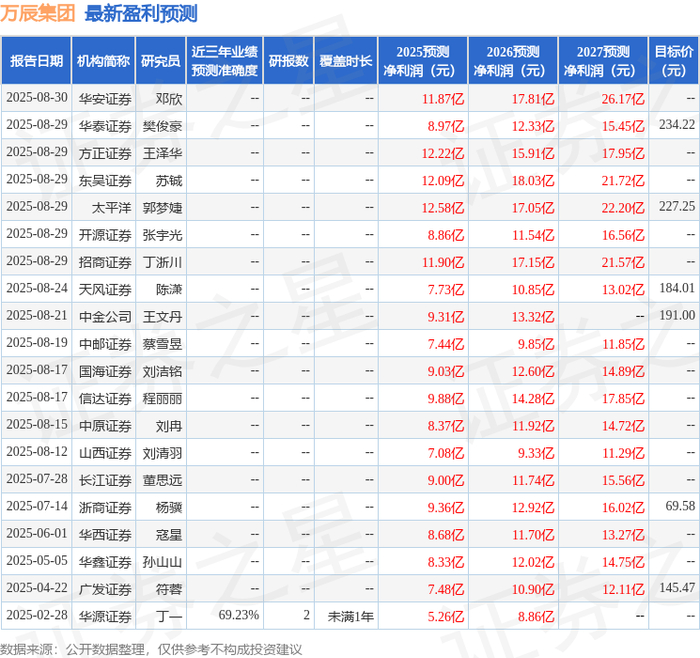Select the 广发证券 institution cell
Viewport: 700px width, 658px height.
(105, 589)
